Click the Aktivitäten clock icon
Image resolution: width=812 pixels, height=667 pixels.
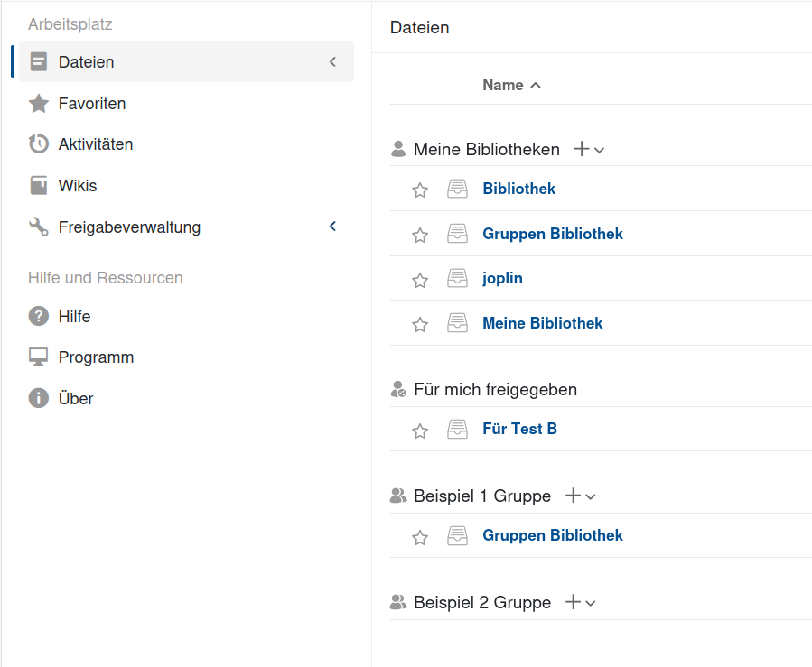[36, 144]
